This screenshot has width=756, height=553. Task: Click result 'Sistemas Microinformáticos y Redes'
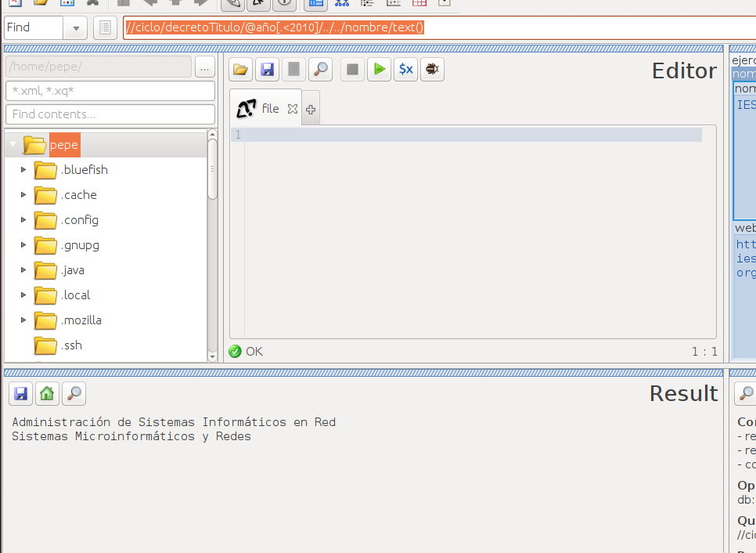click(131, 436)
